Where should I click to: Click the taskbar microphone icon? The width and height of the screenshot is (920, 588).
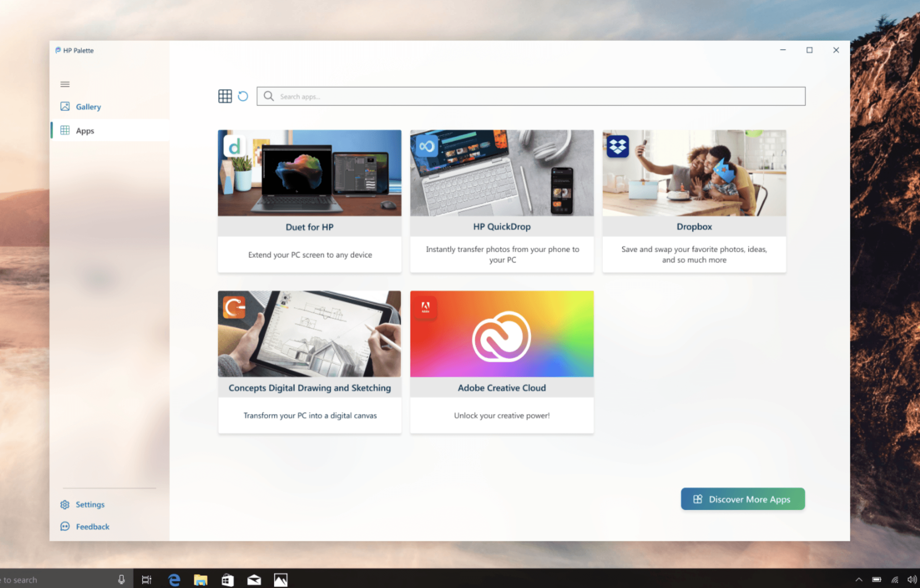click(122, 579)
